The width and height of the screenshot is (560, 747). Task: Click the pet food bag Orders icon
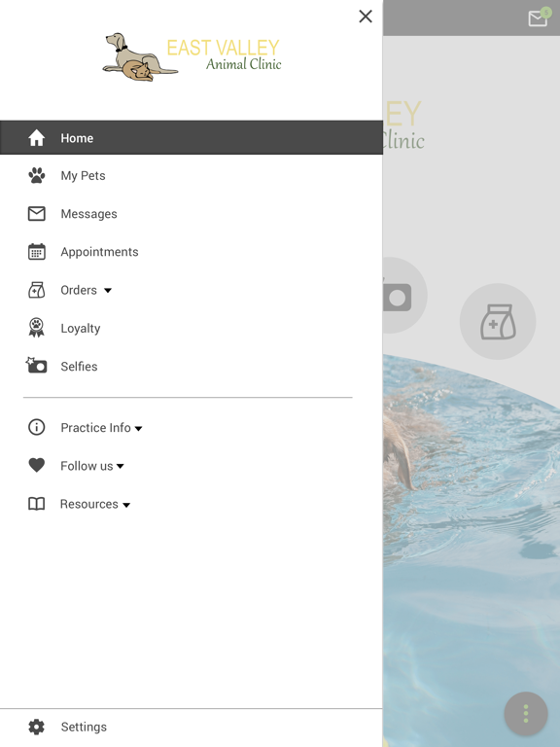[x=37, y=290]
